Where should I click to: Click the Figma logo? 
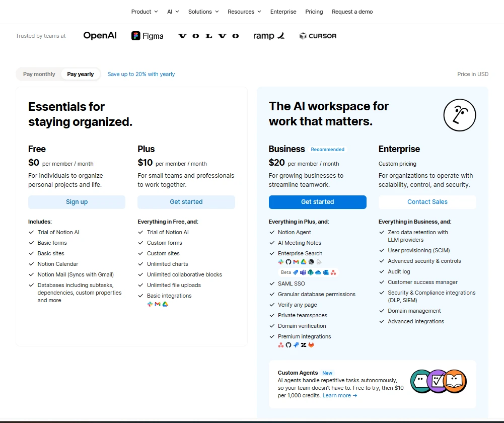(x=147, y=36)
